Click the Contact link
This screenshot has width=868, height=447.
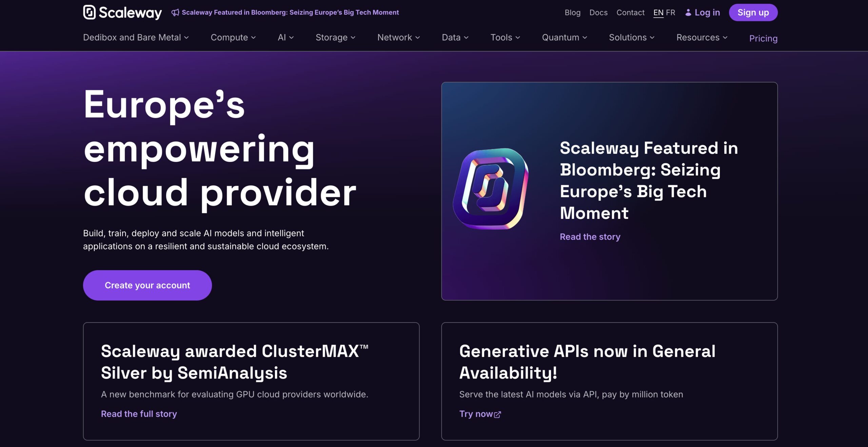pyautogui.click(x=630, y=13)
